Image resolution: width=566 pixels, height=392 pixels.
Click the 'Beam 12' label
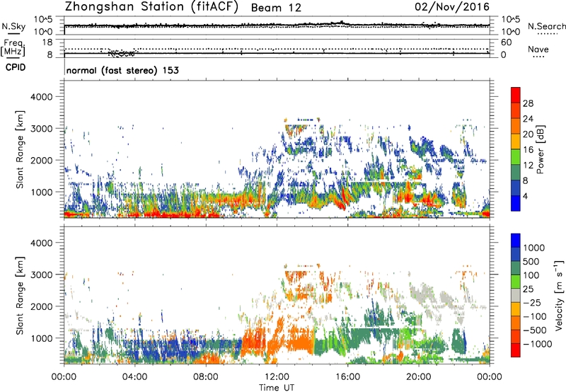(x=276, y=8)
